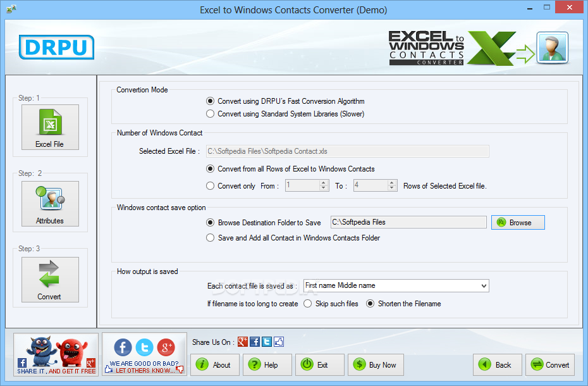The width and height of the screenshot is (588, 386).
Task: Click the contact avatar icon in header
Action: tap(552, 47)
